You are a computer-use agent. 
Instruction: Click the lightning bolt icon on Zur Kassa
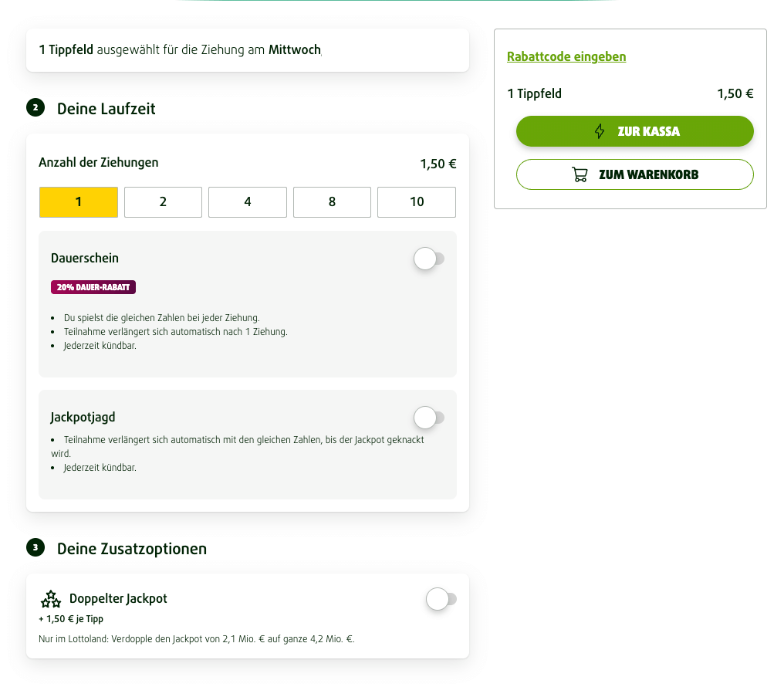pyautogui.click(x=600, y=131)
